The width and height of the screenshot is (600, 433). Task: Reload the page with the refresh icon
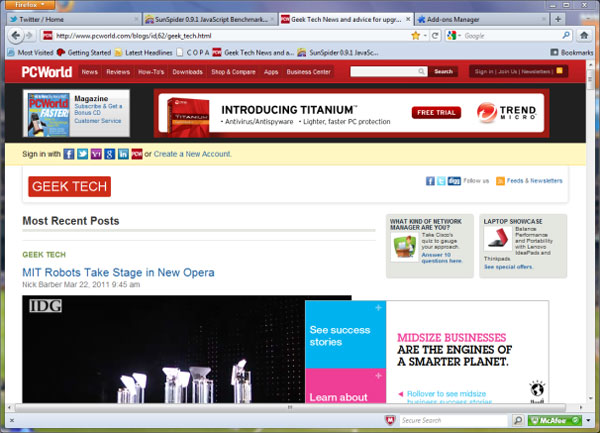coord(435,36)
